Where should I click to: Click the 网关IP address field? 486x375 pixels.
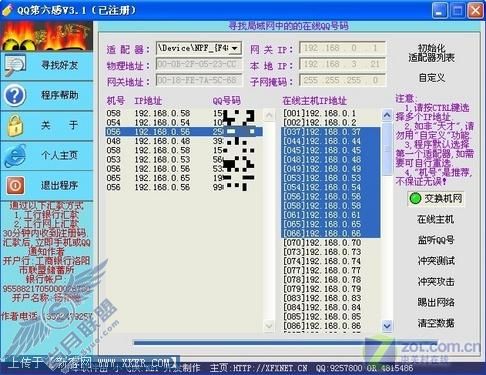tap(342, 48)
